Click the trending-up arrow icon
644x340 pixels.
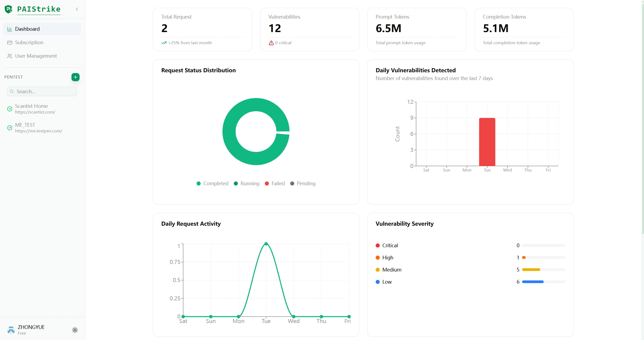point(164,43)
